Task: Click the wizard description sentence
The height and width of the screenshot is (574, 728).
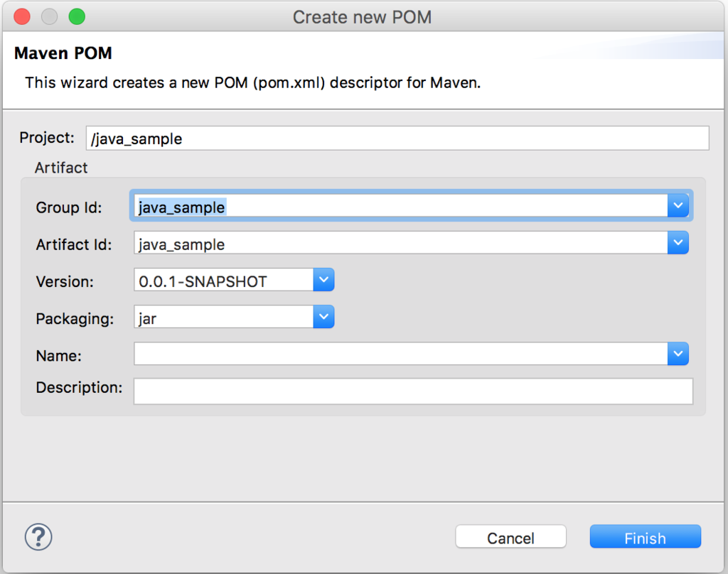Action: [x=252, y=82]
